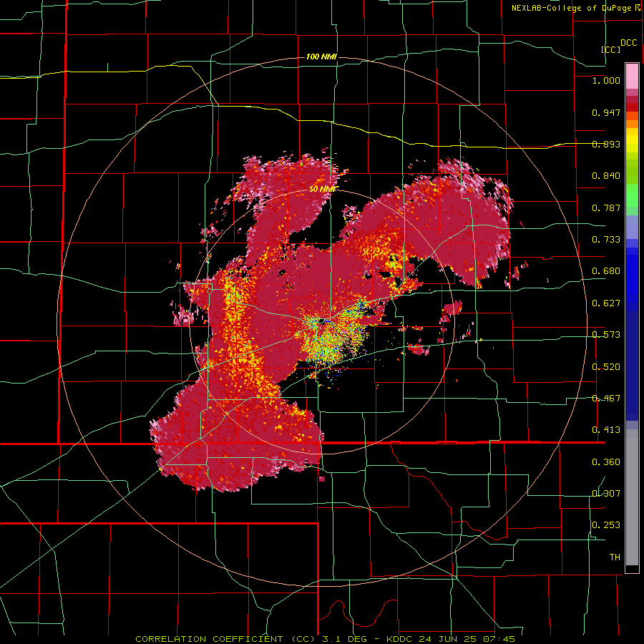Select the 0.787 legend value
Image resolution: width=644 pixels, height=644 pixels.
(x=606, y=208)
